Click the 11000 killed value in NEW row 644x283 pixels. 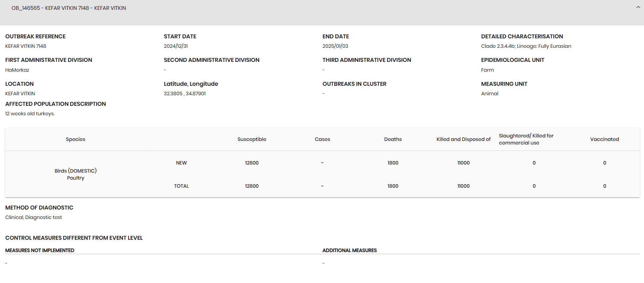(464, 163)
